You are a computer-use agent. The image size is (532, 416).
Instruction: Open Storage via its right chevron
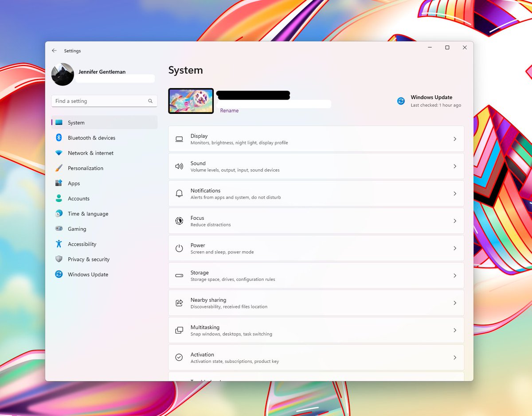pyautogui.click(x=455, y=276)
